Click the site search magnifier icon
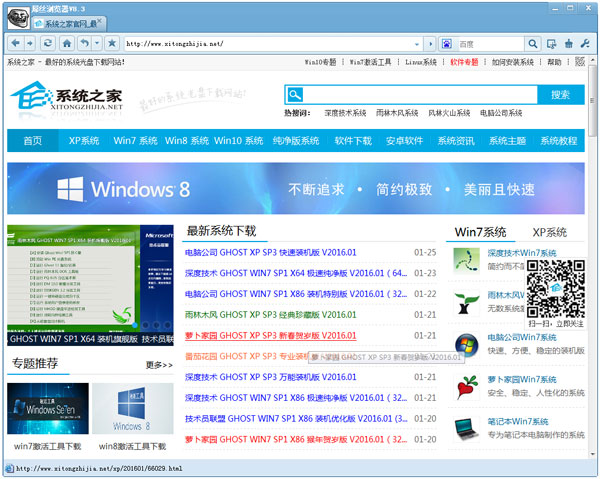Screen dimensions: 600x479 [x=295, y=94]
